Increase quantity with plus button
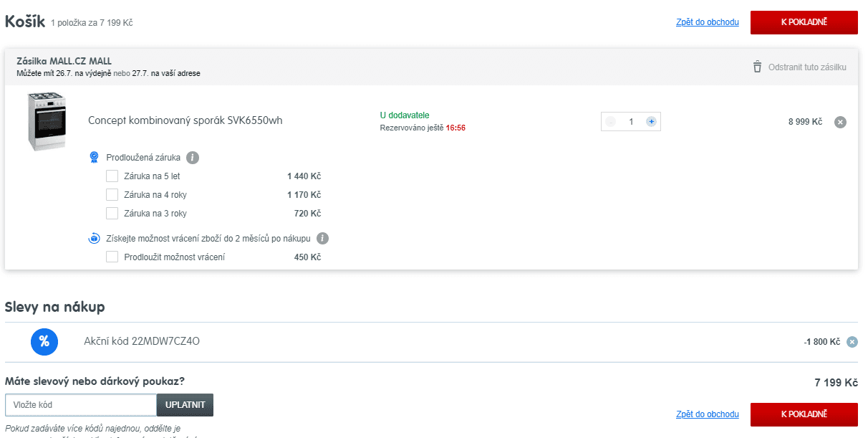Viewport: 868px width, 438px height. pos(651,122)
